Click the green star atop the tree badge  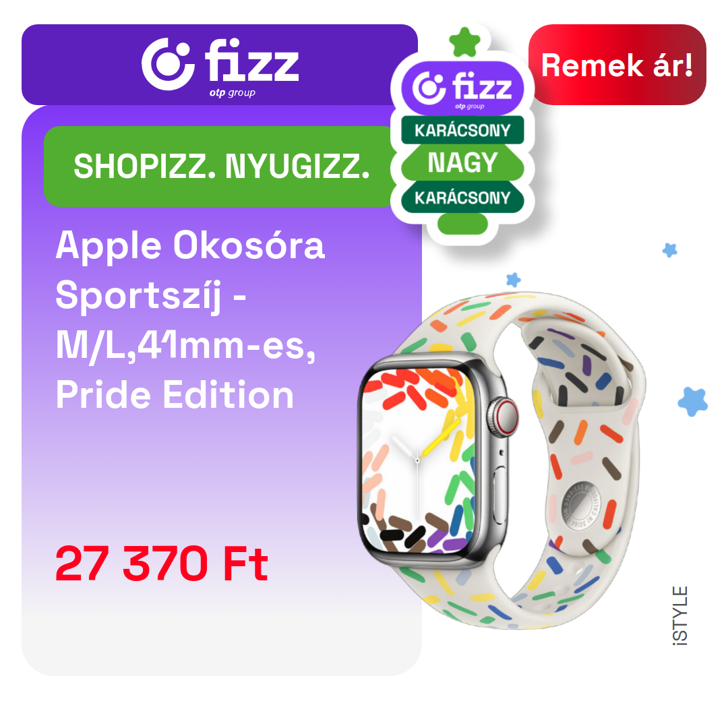coord(464,42)
